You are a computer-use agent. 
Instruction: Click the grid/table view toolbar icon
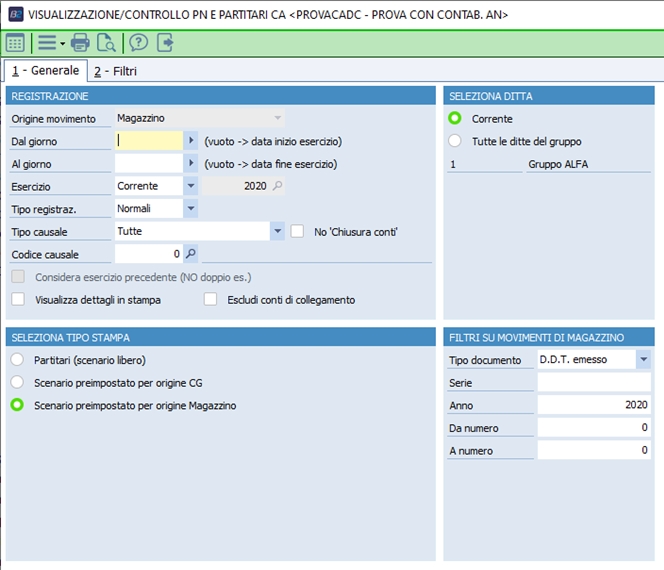coord(15,43)
